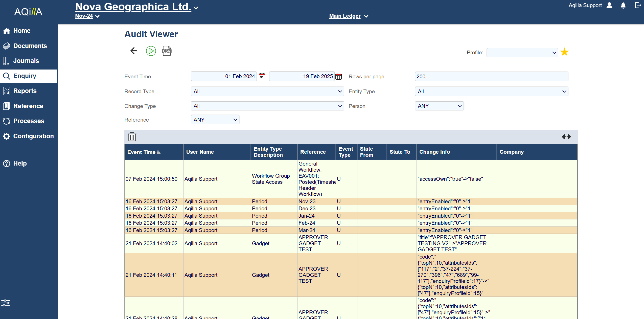Sort by the Event Time column header
Image resolution: width=644 pixels, height=319 pixels.
pos(144,152)
